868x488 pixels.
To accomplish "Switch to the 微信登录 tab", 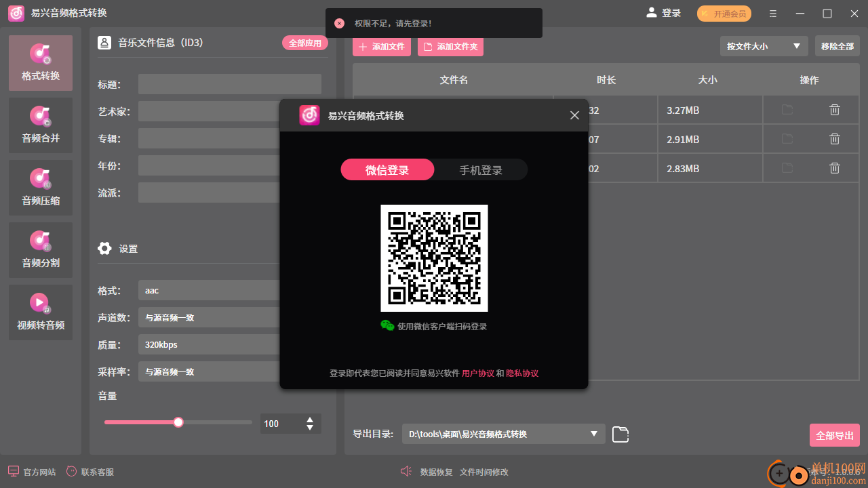I will [x=387, y=169].
